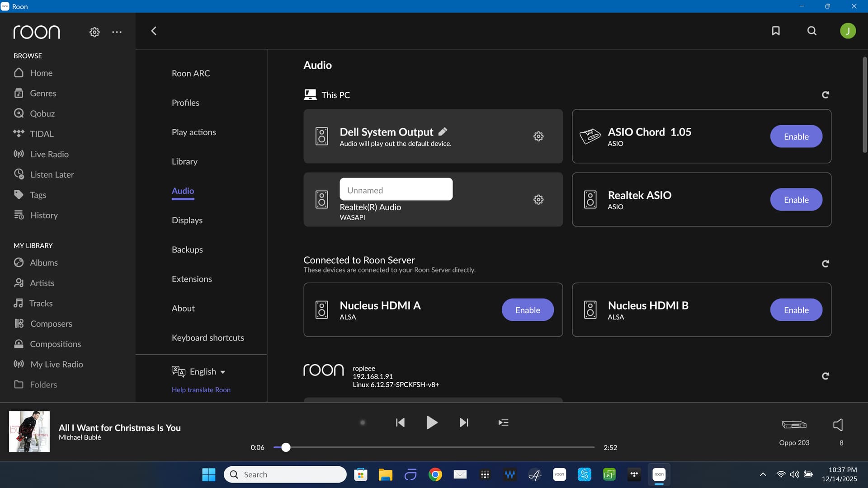This screenshot has height=488, width=868.
Task: Enable the ASIO Chord 1.05 device
Action: tap(796, 136)
